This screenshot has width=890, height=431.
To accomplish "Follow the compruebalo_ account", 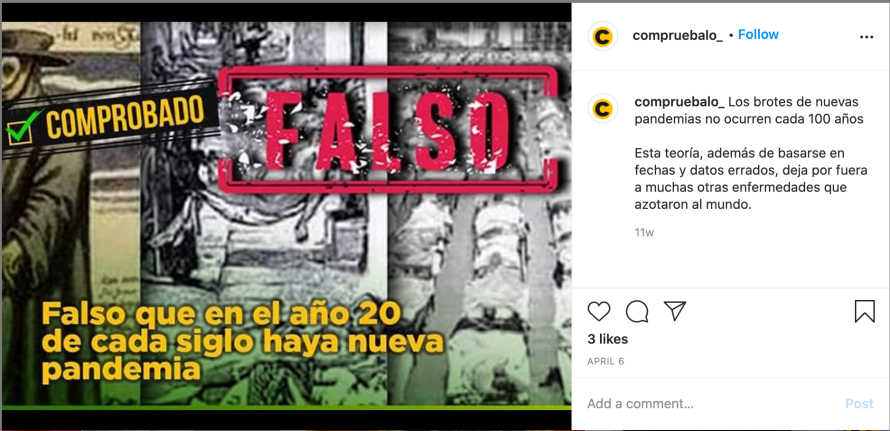I will 758,35.
